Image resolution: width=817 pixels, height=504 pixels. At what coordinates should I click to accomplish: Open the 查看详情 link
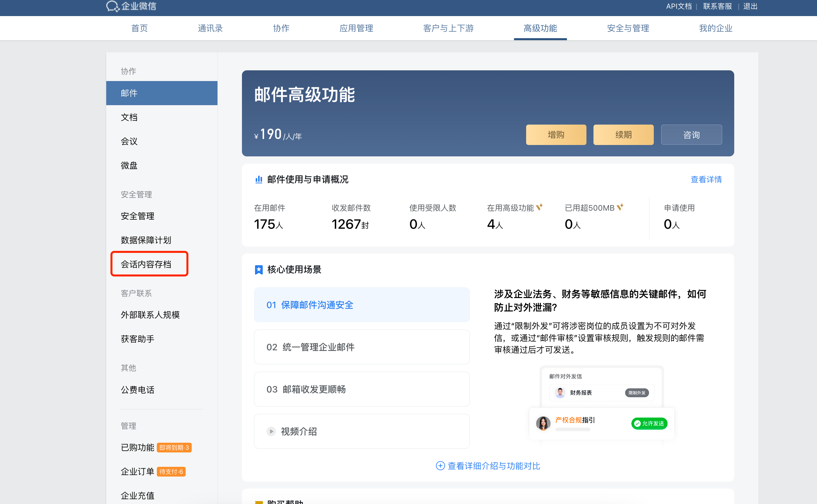(x=706, y=179)
